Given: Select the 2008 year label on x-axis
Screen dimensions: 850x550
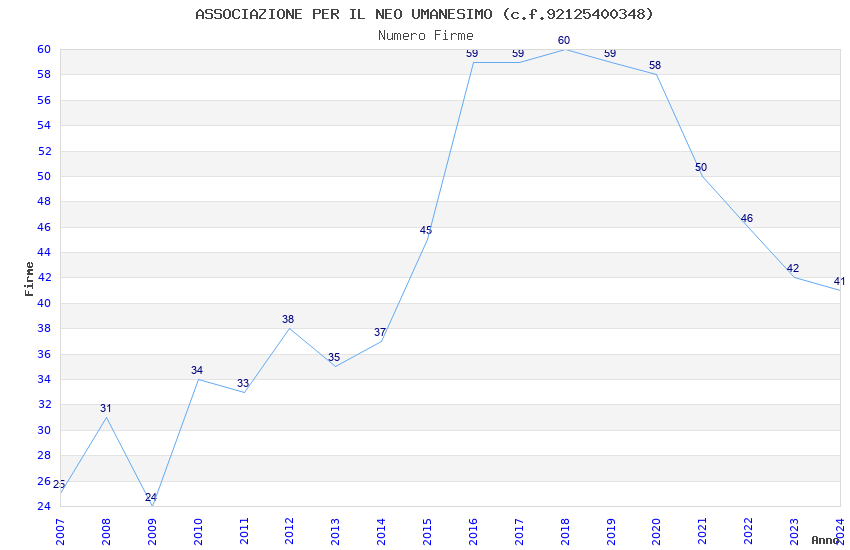Looking at the screenshot, I should pos(106,532).
